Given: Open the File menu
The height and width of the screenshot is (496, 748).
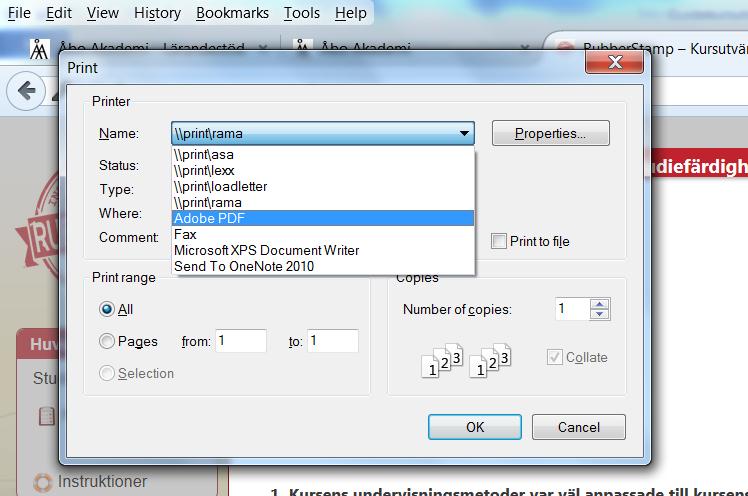Looking at the screenshot, I should 19,13.
